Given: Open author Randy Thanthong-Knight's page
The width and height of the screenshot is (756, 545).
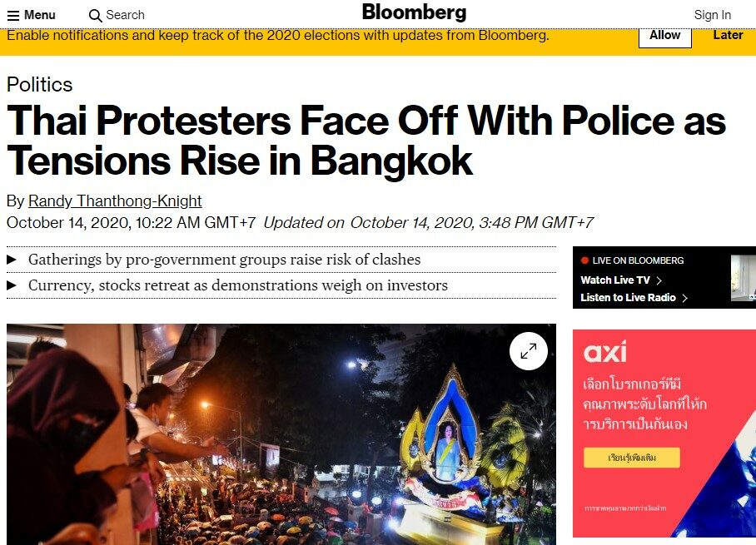Looking at the screenshot, I should 115,201.
